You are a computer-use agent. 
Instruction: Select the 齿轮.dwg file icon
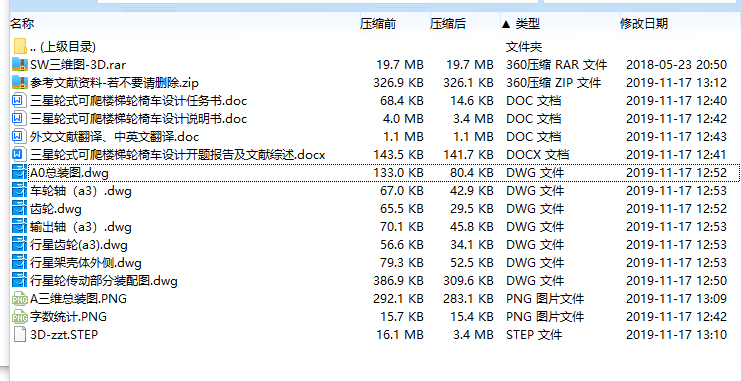pyautogui.click(x=19, y=208)
